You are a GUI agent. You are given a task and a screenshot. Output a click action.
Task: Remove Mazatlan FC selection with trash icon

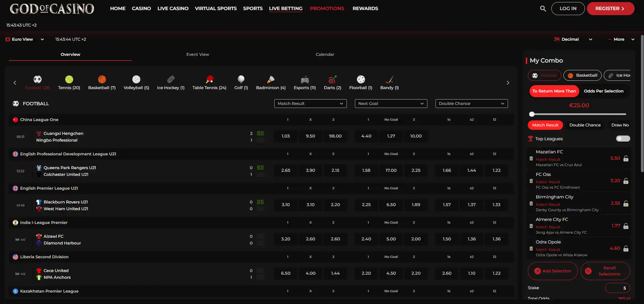(531, 158)
